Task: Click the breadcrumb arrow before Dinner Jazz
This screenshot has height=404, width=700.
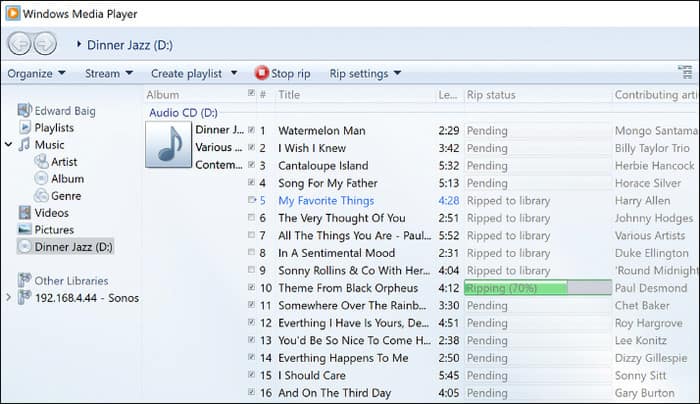Action: [x=79, y=44]
